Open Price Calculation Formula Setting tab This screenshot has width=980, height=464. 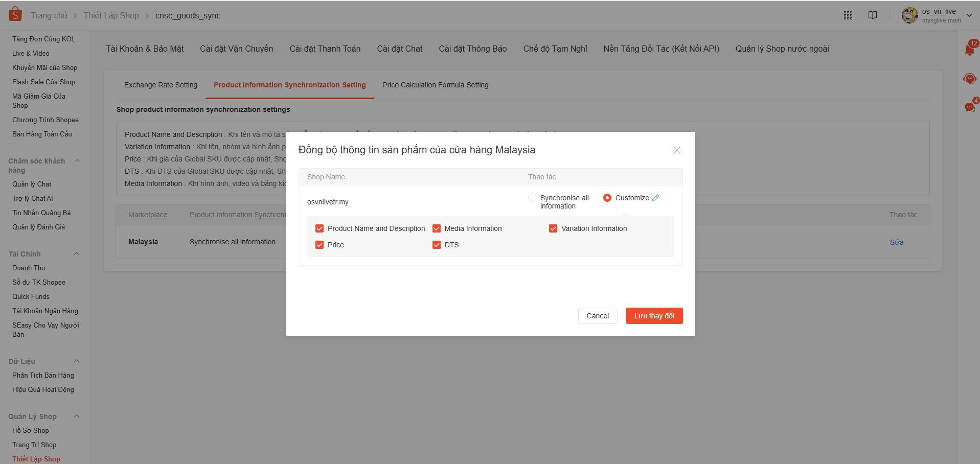[435, 85]
